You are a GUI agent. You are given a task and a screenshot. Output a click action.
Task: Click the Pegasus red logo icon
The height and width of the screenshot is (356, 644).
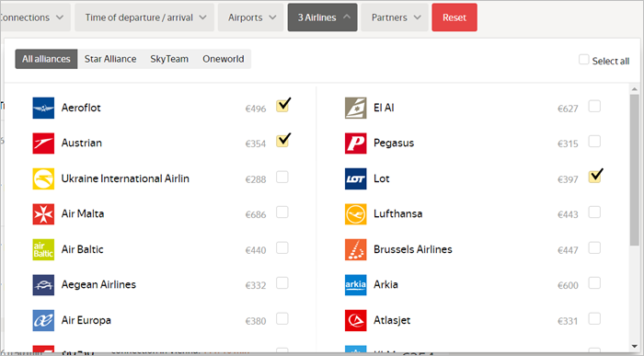(x=356, y=144)
